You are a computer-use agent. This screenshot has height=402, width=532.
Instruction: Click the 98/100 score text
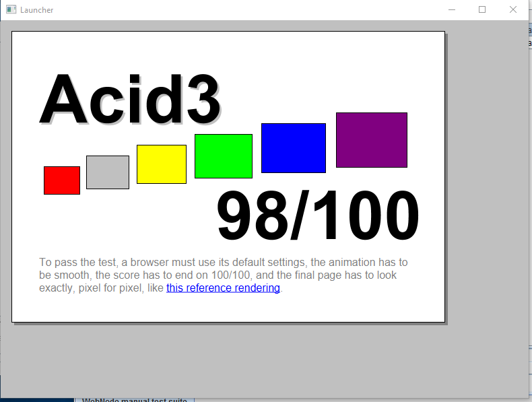[x=318, y=216]
